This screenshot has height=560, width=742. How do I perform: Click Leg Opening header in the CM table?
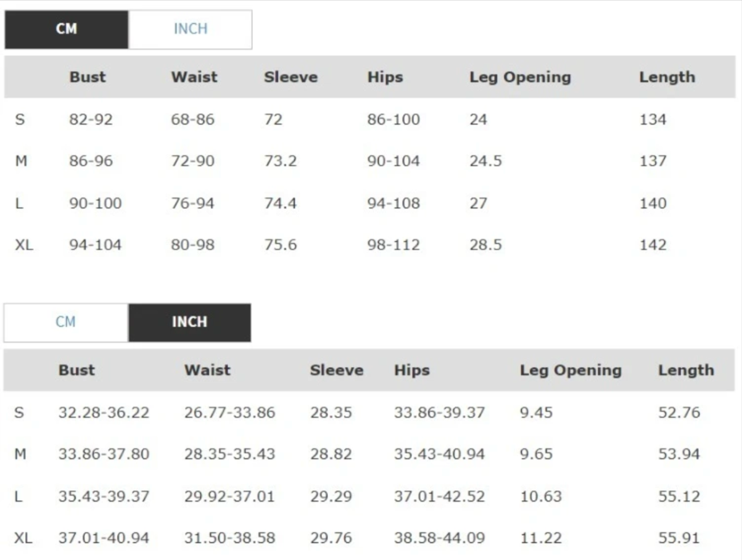(520, 77)
